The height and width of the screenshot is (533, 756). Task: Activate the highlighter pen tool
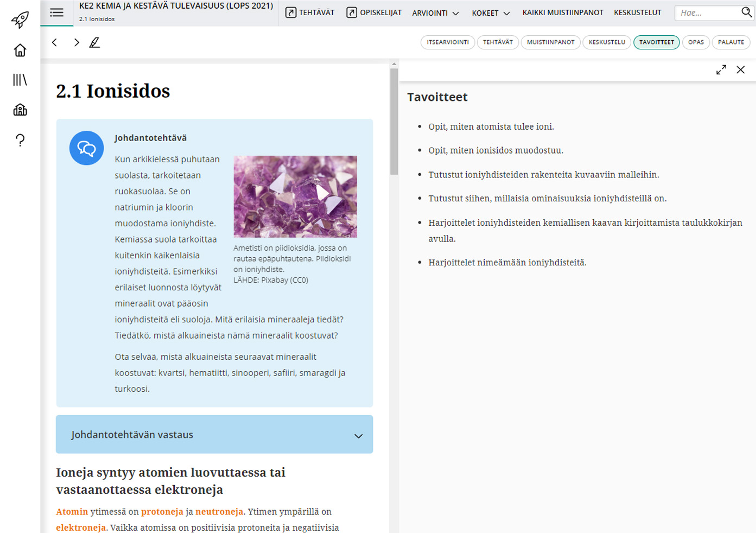click(94, 42)
